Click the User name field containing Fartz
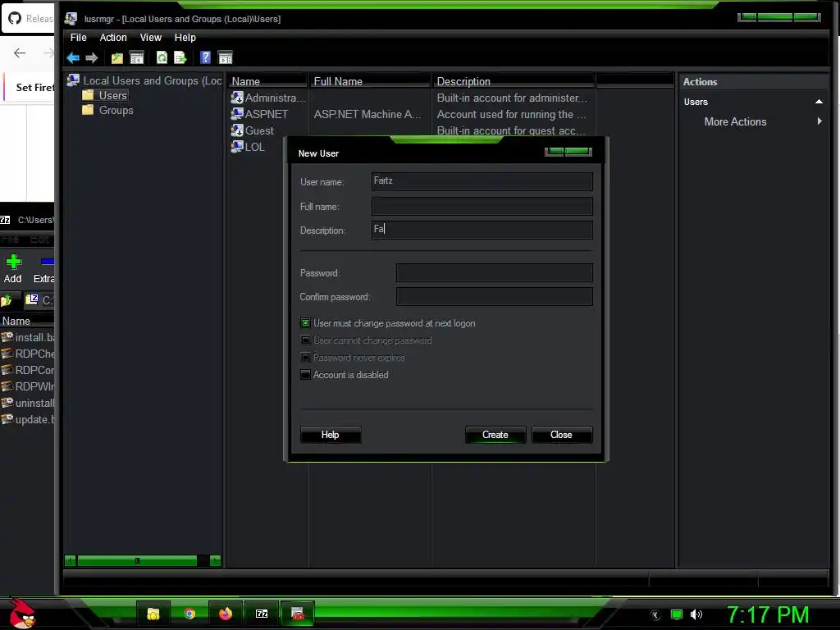Screen dimensions: 840x630 482,181
